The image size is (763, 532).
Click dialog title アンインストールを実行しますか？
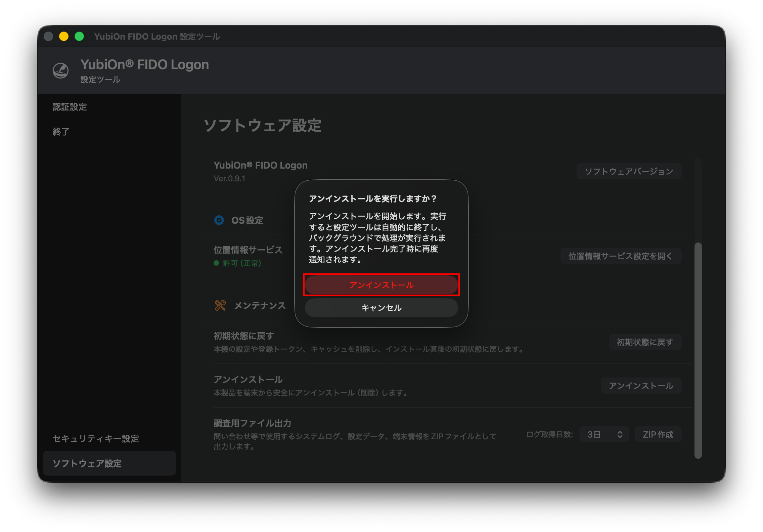[x=373, y=199]
